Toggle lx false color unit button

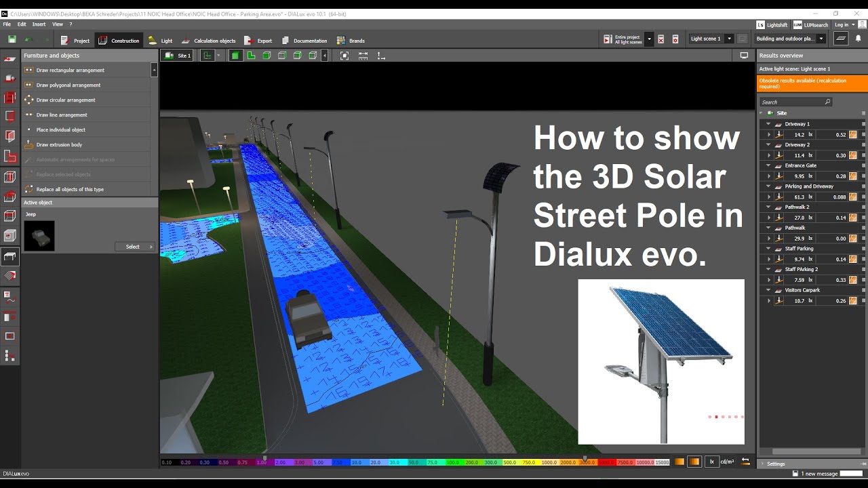point(712,462)
